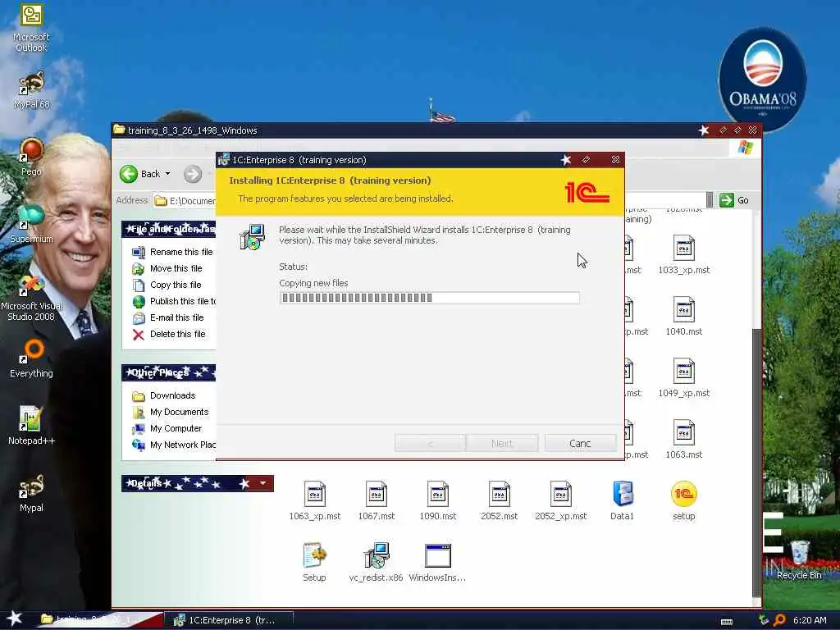The width and height of the screenshot is (840, 630).
Task: Open the Everything search shortcut
Action: [x=31, y=358]
